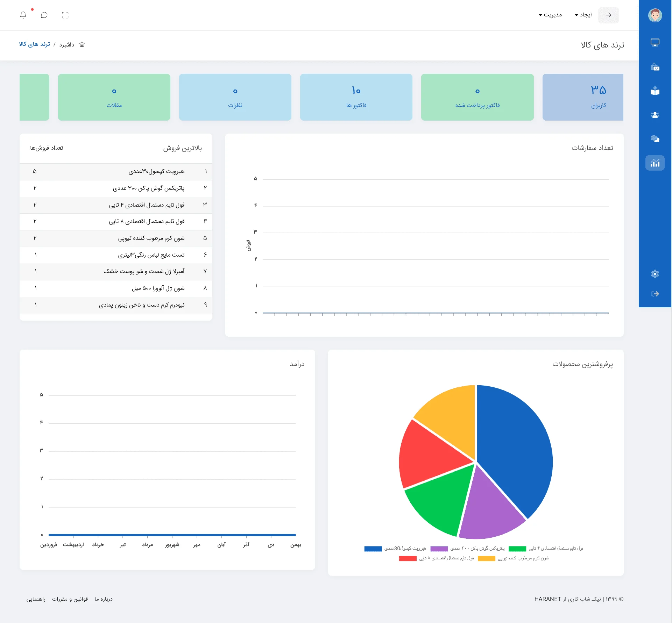Expand the ایجاد dropdown menu

[x=583, y=15]
